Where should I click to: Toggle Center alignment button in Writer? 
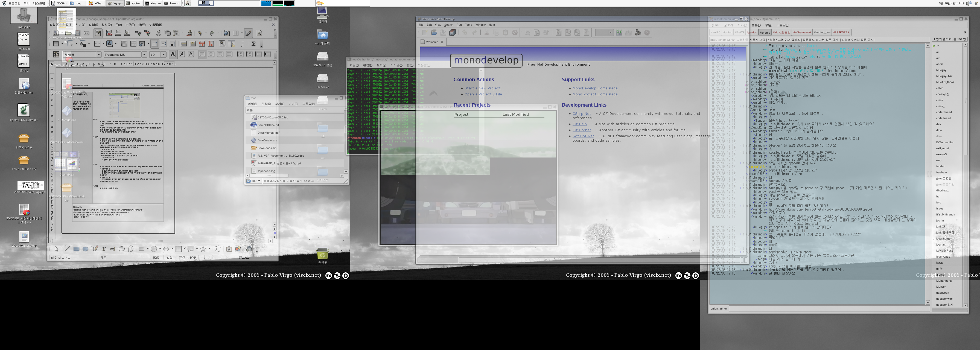(x=211, y=54)
